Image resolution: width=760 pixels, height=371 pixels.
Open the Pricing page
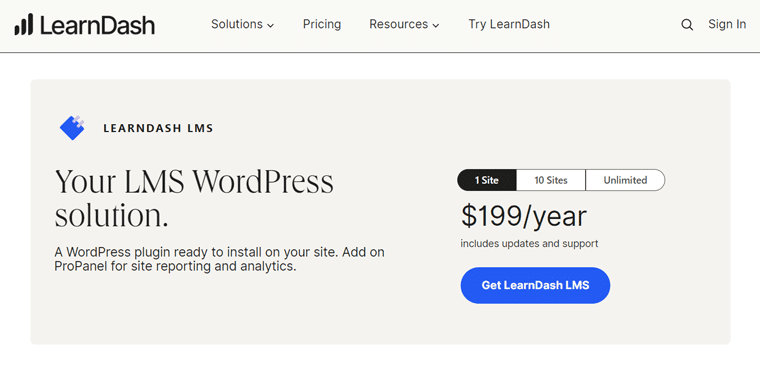[x=322, y=24]
